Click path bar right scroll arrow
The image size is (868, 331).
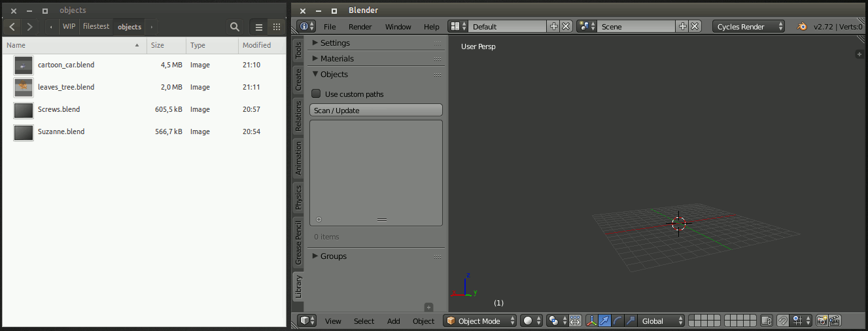[x=151, y=27]
